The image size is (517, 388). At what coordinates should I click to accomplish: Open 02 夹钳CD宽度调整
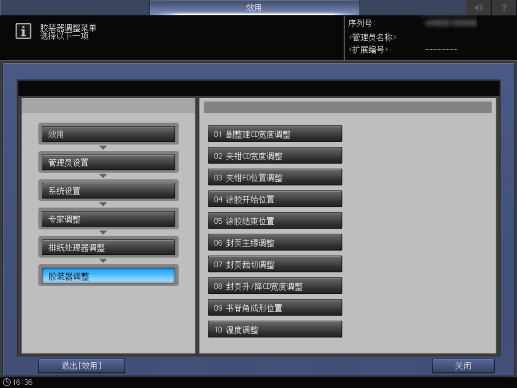coord(275,156)
